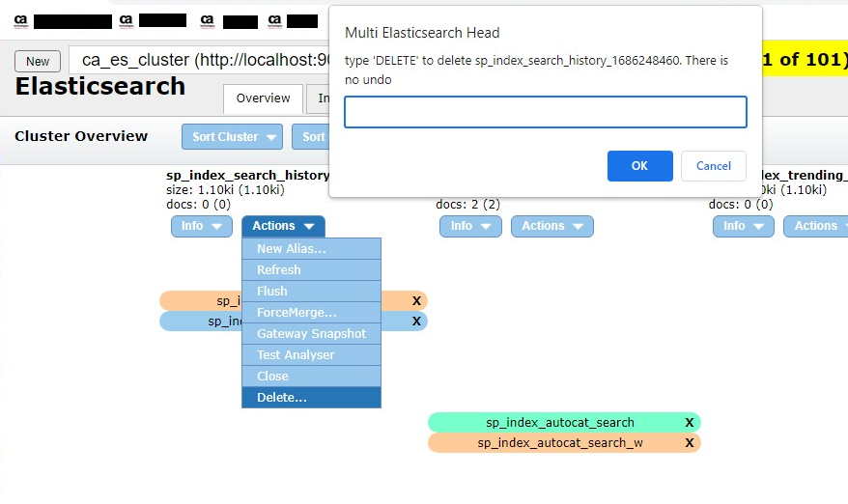The height and width of the screenshot is (504, 848).
Task: Switch to the Overview tab
Action: (263, 98)
